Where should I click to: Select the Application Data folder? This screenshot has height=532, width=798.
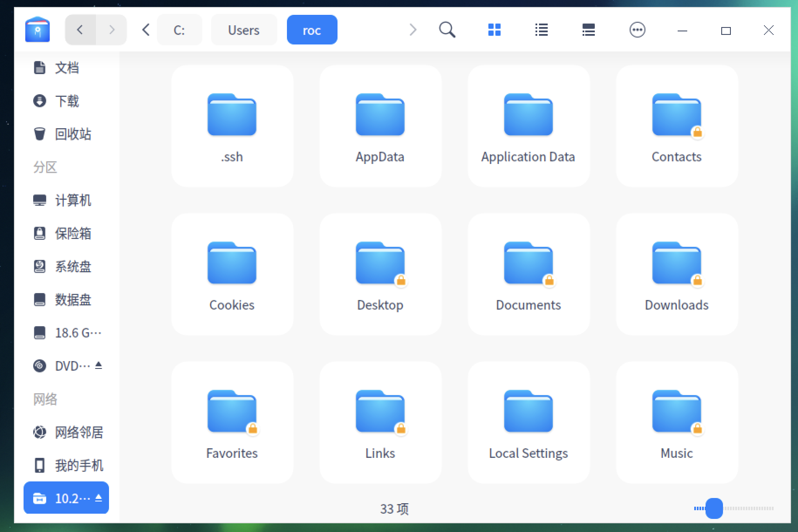[x=529, y=126]
